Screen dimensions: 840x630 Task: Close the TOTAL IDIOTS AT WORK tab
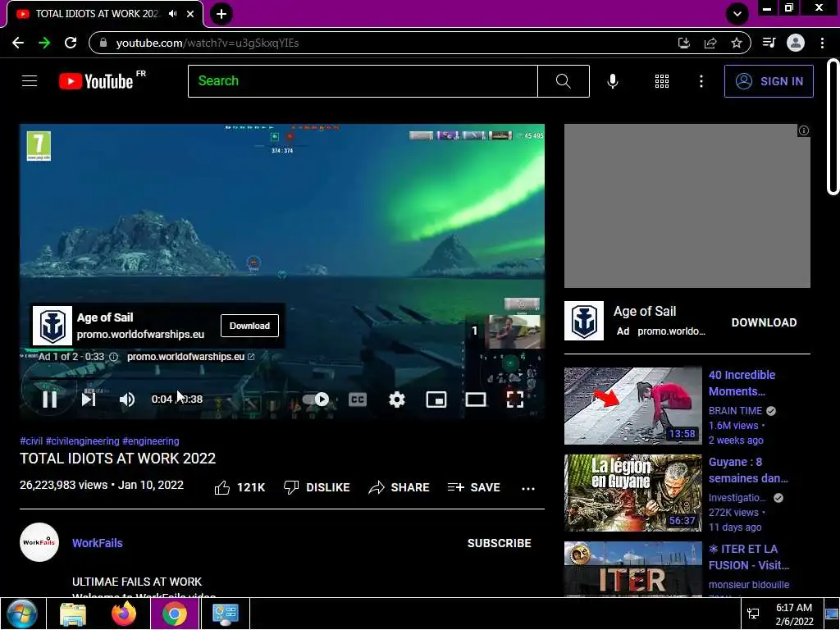(x=190, y=14)
